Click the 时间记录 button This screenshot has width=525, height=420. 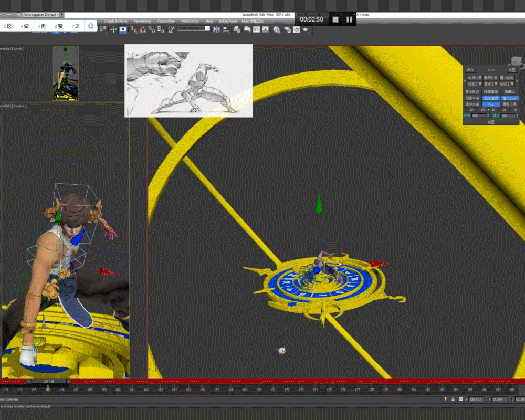(x=475, y=78)
